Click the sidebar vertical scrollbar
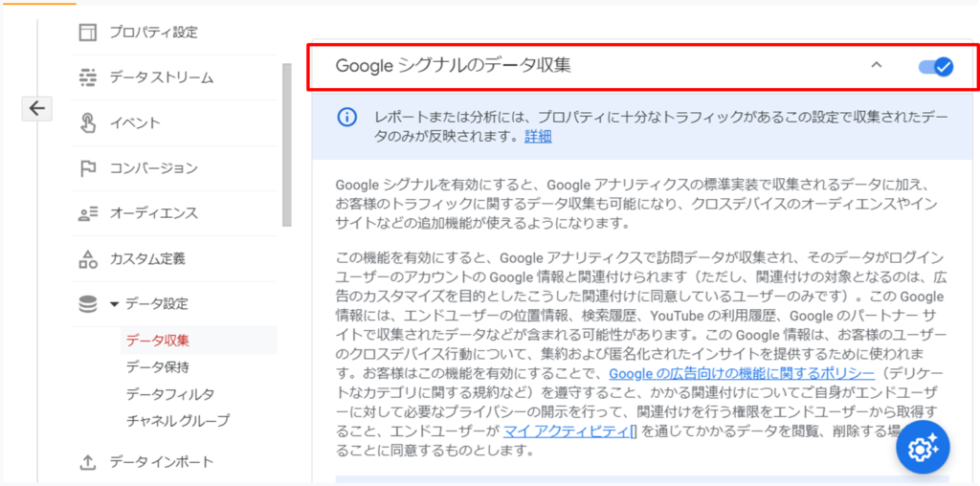980x486 pixels. [x=287, y=144]
